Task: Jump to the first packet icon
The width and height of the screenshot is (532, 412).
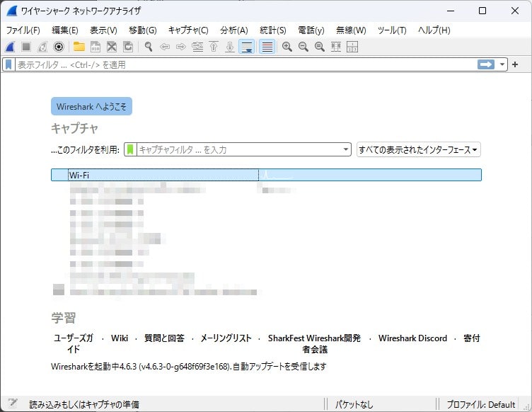Action: (214, 47)
